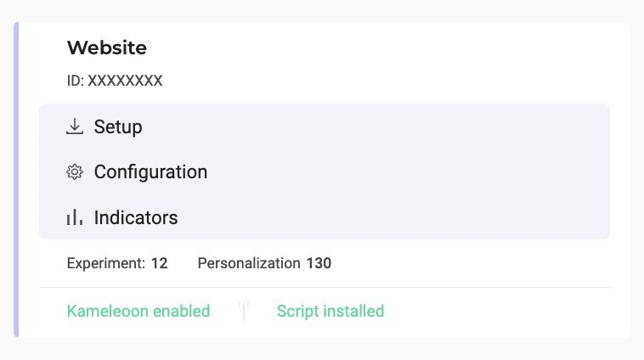Click the Setup download arrow icon
The height and width of the screenshot is (360, 644).
pos(75,127)
